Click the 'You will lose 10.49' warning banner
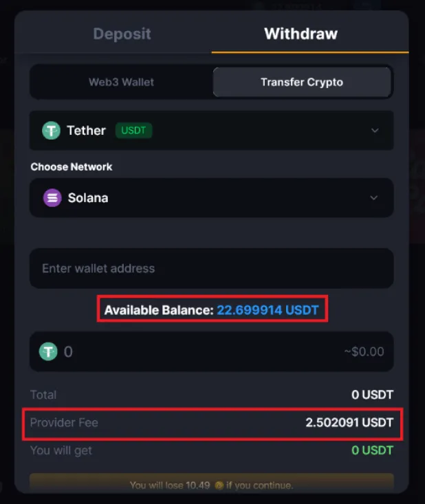This screenshot has width=425, height=504. 212,483
